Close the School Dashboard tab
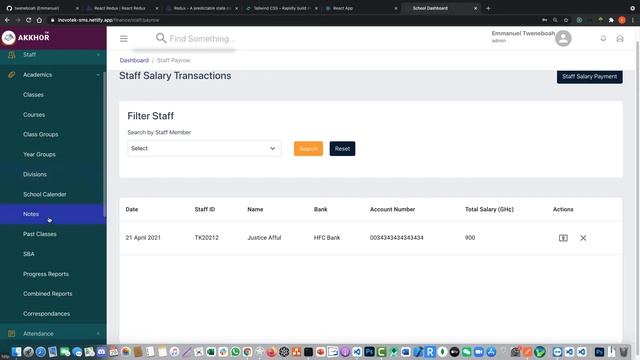Viewport: 640px width, 360px height. (475, 8)
